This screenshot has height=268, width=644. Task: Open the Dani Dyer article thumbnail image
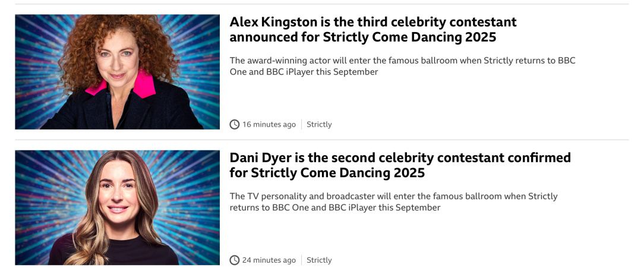[x=117, y=207]
